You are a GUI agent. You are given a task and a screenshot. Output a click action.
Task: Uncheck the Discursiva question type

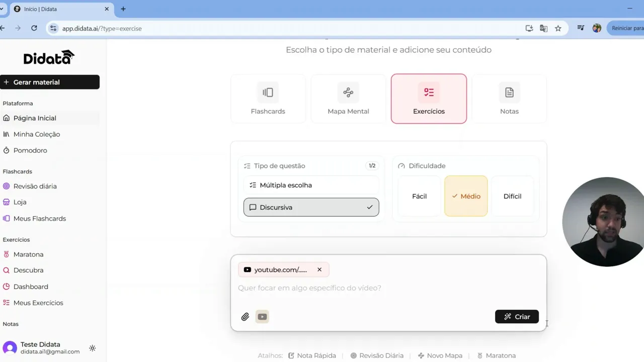(x=311, y=207)
